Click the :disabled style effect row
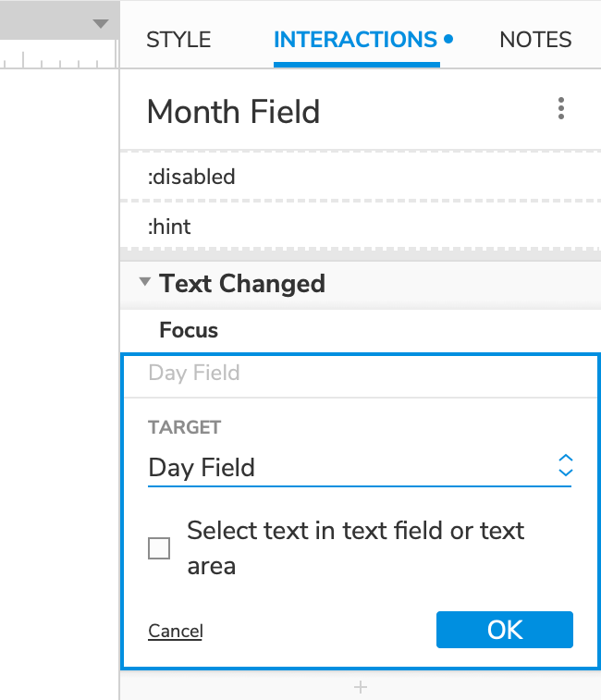601x700 pixels. coord(360,176)
